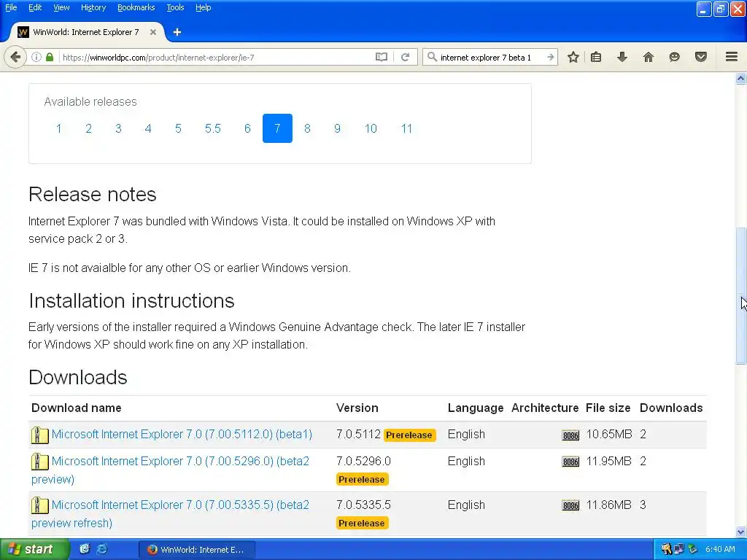Open the Edit menu
The height and width of the screenshot is (560, 747).
[x=35, y=7]
